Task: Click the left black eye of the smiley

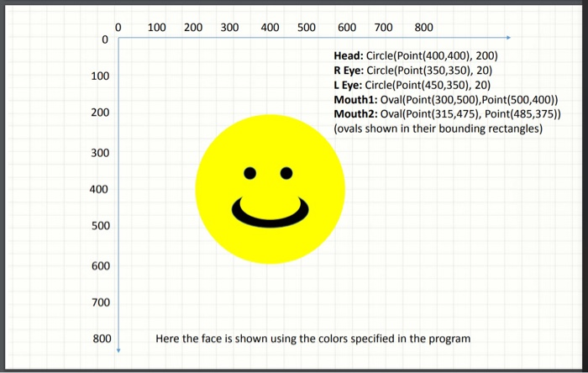Action: [x=250, y=173]
